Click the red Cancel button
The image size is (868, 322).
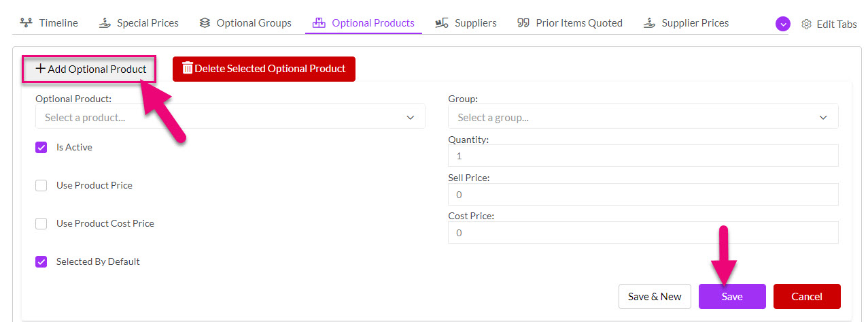[807, 296]
